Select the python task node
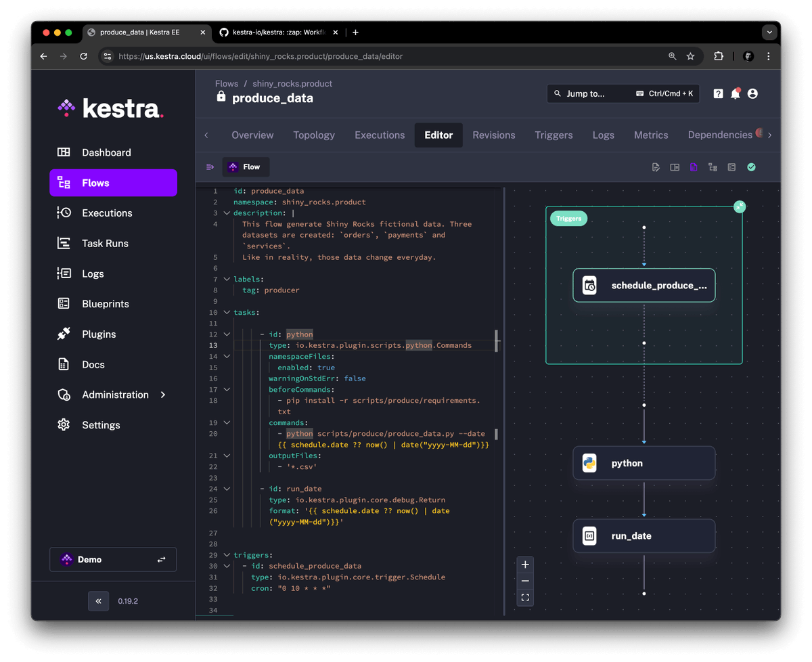 click(x=644, y=463)
